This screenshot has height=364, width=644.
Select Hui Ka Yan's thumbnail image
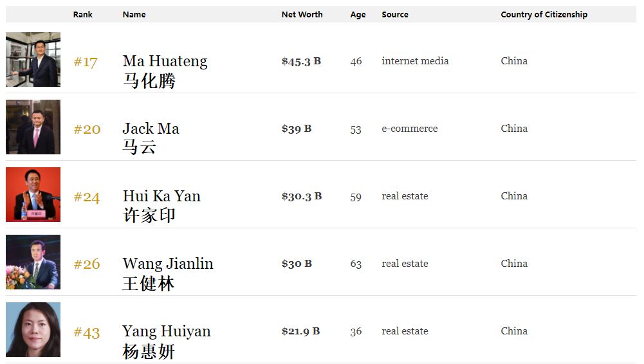(33, 194)
